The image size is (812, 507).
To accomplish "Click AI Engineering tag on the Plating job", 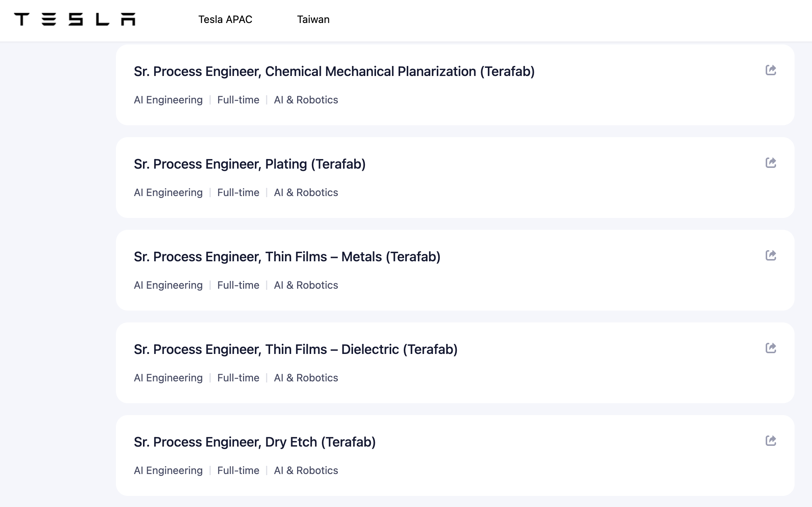I will pyautogui.click(x=168, y=193).
